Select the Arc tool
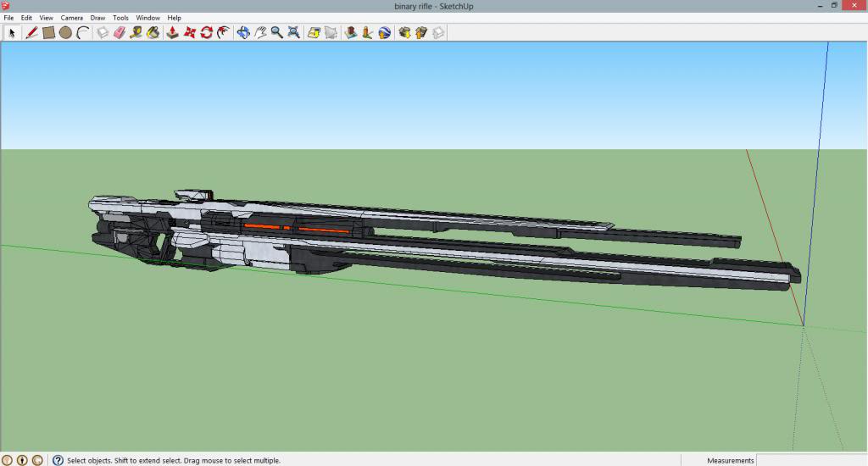This screenshot has height=466, width=868. 82,33
